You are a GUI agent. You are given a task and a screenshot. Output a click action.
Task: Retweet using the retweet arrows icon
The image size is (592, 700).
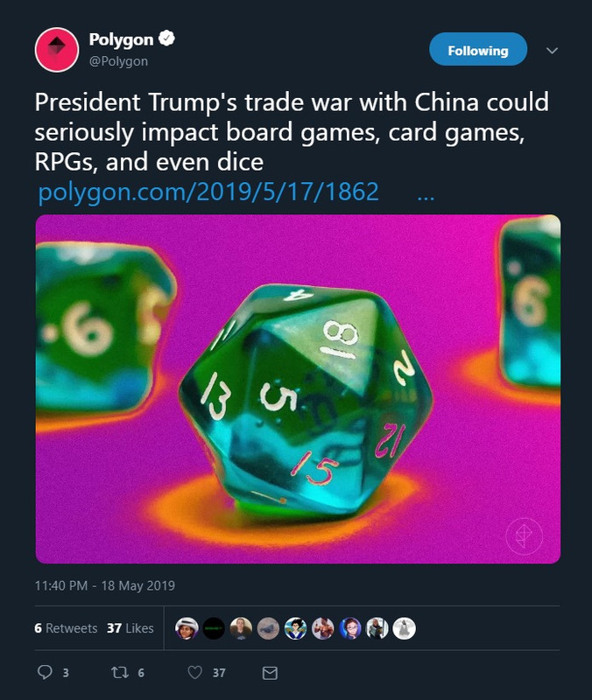click(120, 672)
